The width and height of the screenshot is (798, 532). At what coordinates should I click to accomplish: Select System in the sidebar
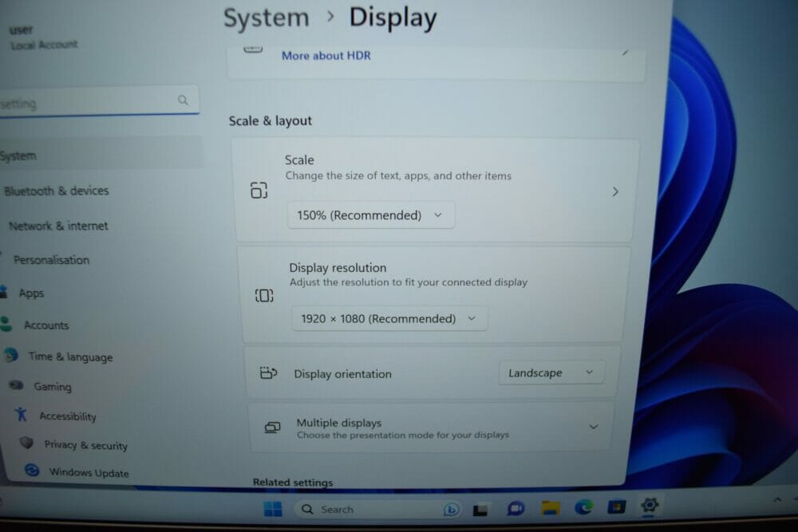pos(101,155)
